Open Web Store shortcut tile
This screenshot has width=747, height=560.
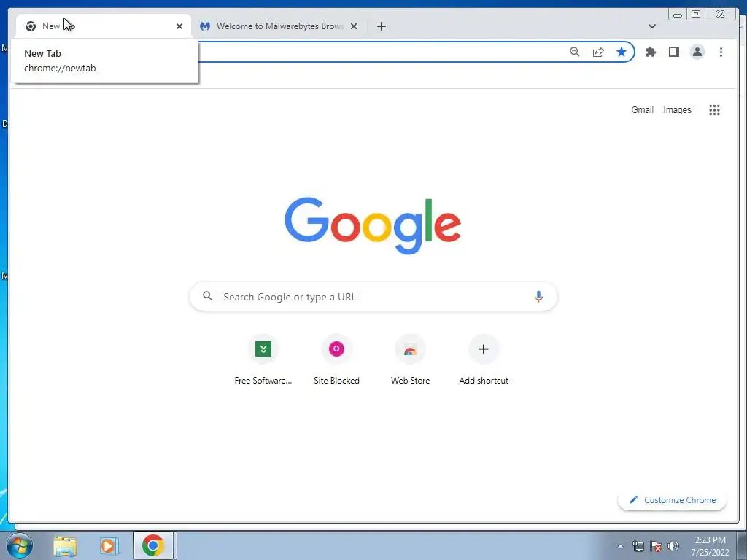point(410,359)
